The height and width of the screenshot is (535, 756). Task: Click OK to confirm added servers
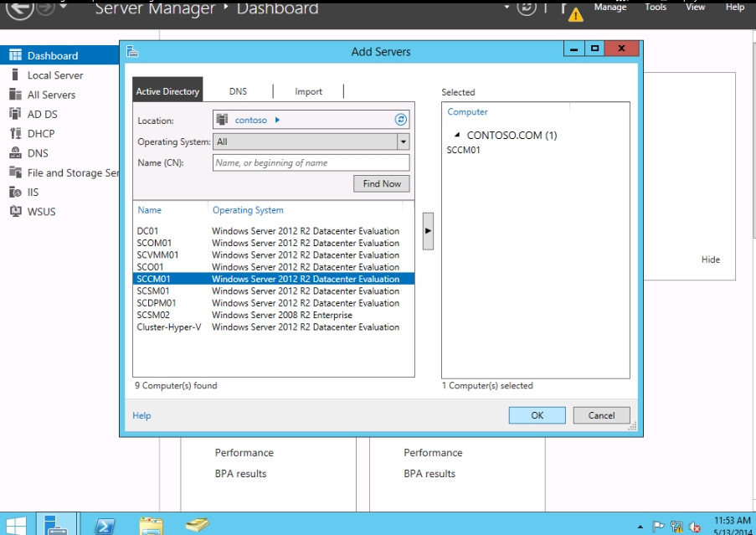point(537,415)
